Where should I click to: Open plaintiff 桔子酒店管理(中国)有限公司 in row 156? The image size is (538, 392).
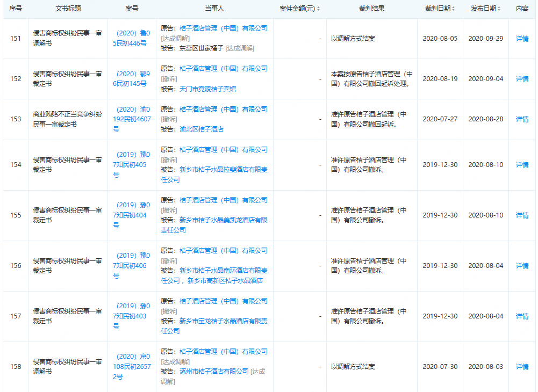[224, 250]
